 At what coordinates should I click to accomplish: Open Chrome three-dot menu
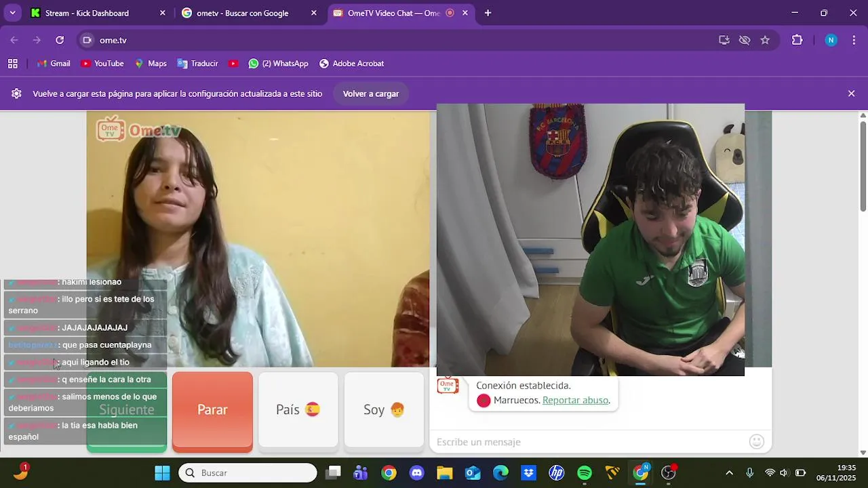[x=853, y=40]
